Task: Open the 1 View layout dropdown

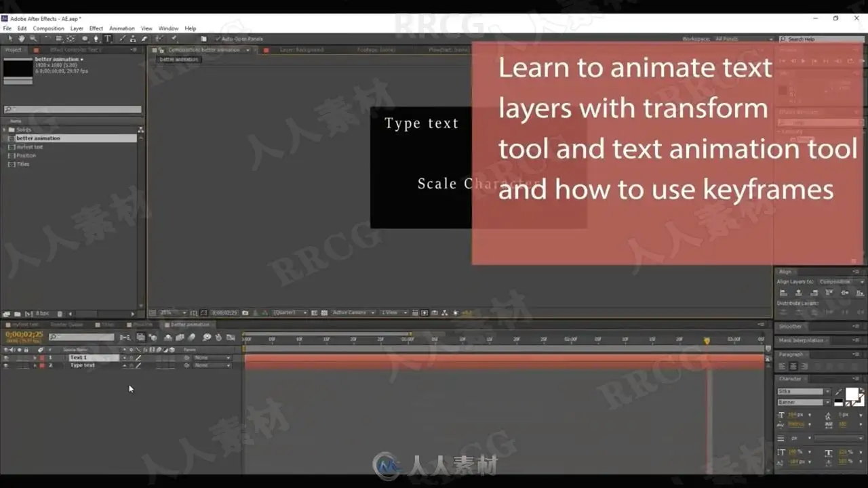Action: 393,313
